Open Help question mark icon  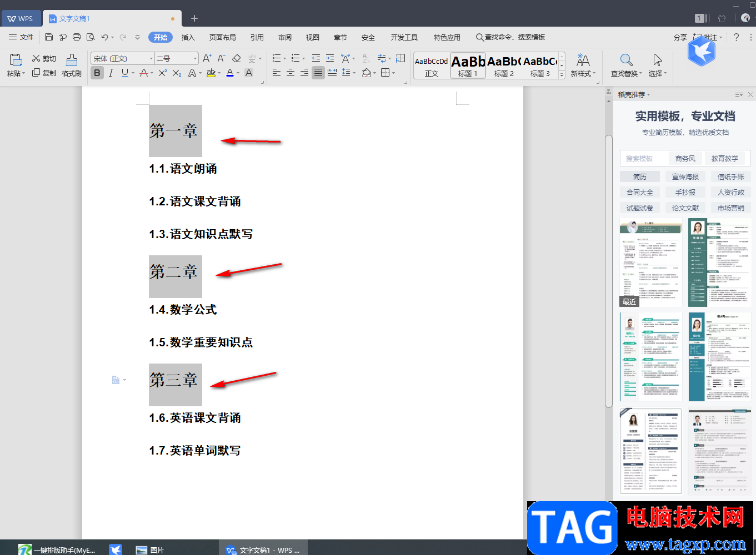click(736, 37)
